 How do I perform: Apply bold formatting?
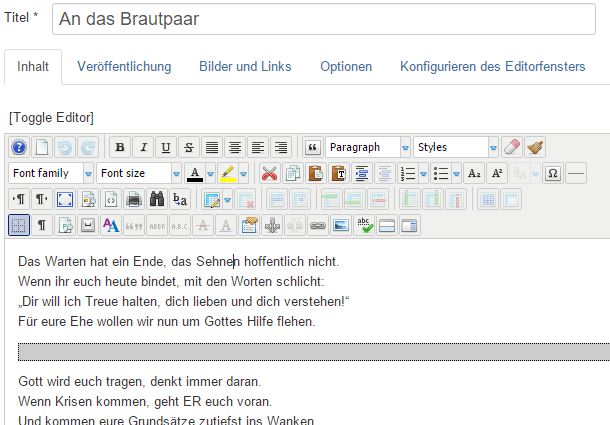tap(120, 148)
